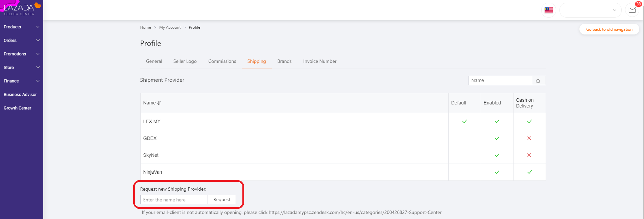Viewport: 644px width, 219px height.
Task: Open the mail inbox envelope icon
Action: tap(632, 10)
